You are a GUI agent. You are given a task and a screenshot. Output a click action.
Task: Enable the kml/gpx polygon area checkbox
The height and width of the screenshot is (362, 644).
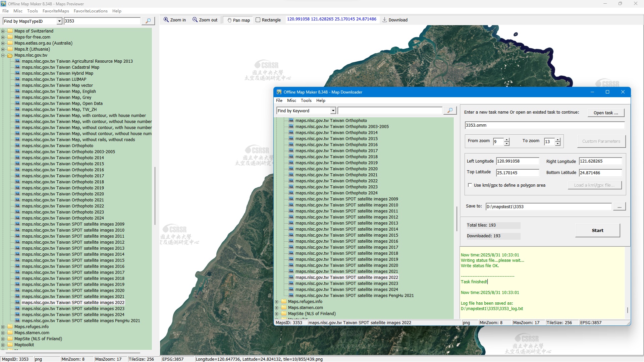470,185
